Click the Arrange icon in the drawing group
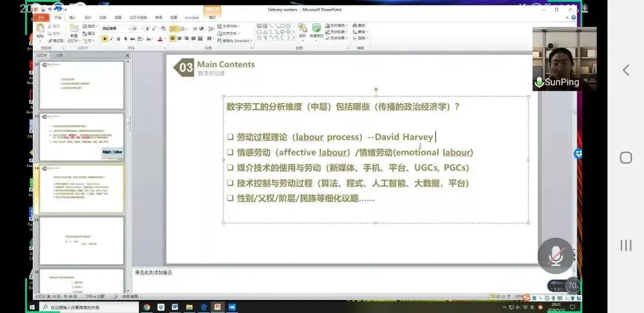The width and height of the screenshot is (644, 313). pyautogui.click(x=302, y=30)
